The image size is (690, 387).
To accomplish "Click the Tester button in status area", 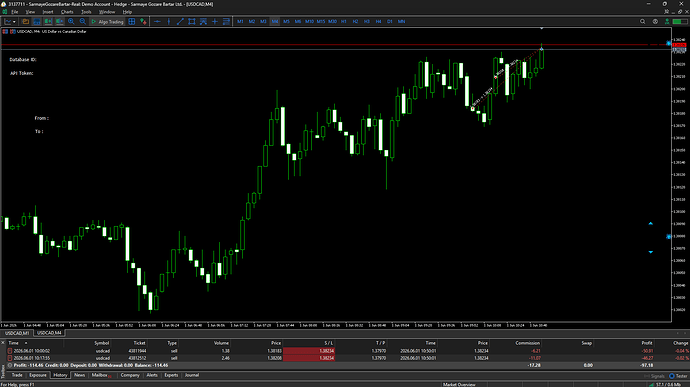I will tap(678, 376).
